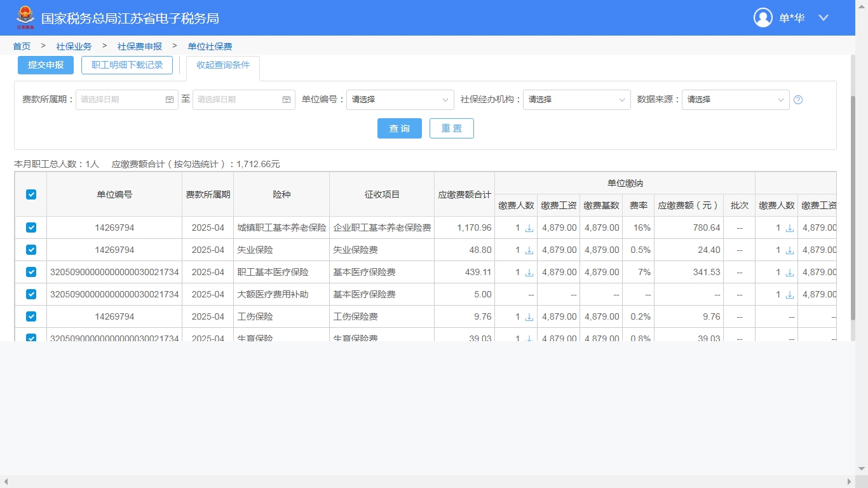Click the vertical scrollbar thumb
868x488 pixels.
pos(853,208)
